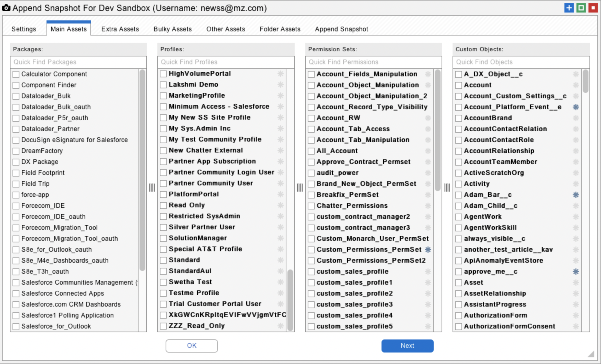Click asterisk icon next to Account_Fields_Manipulation
Viewport: 601px width, 364px height.
[428, 74]
